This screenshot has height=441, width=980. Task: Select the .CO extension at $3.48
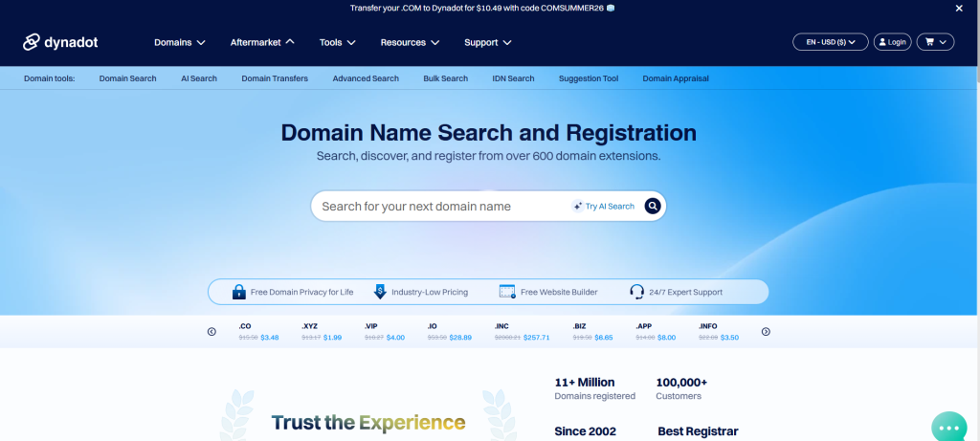258,332
